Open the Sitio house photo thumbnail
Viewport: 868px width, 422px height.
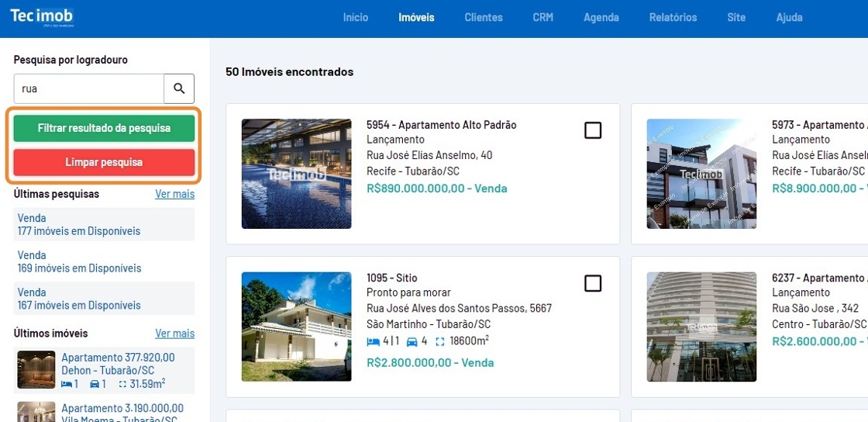click(296, 327)
